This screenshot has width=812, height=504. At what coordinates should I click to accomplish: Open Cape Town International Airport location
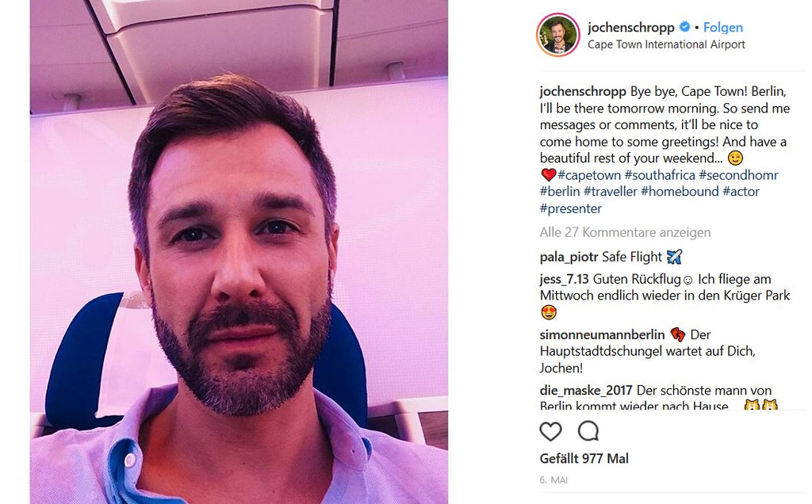tap(666, 44)
